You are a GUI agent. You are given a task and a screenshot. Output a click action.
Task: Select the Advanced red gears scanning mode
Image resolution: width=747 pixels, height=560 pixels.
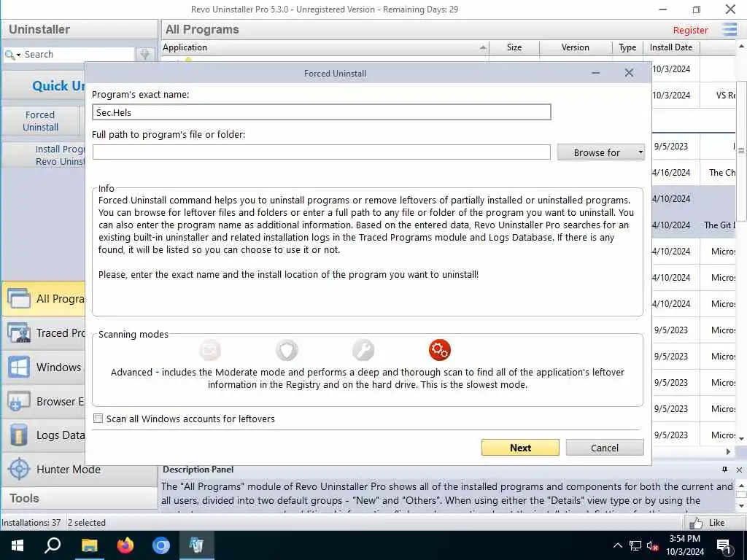[x=439, y=350]
